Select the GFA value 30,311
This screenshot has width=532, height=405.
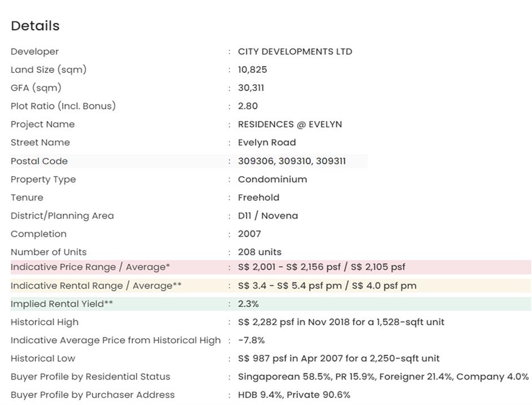pos(250,88)
